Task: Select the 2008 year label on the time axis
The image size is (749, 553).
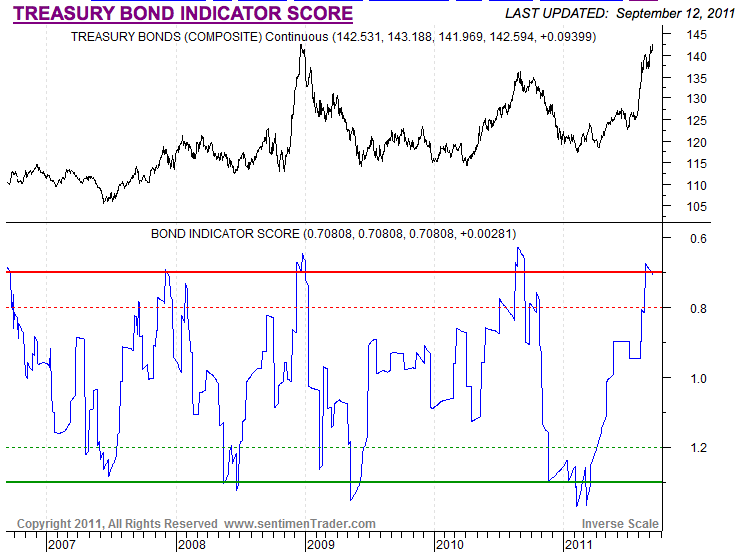Action: [190, 545]
